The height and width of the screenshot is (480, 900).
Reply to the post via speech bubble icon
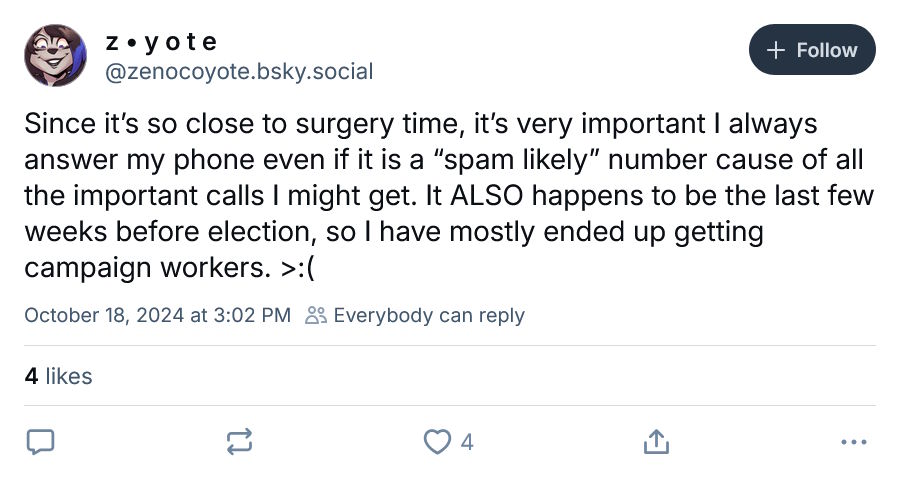[x=41, y=442]
